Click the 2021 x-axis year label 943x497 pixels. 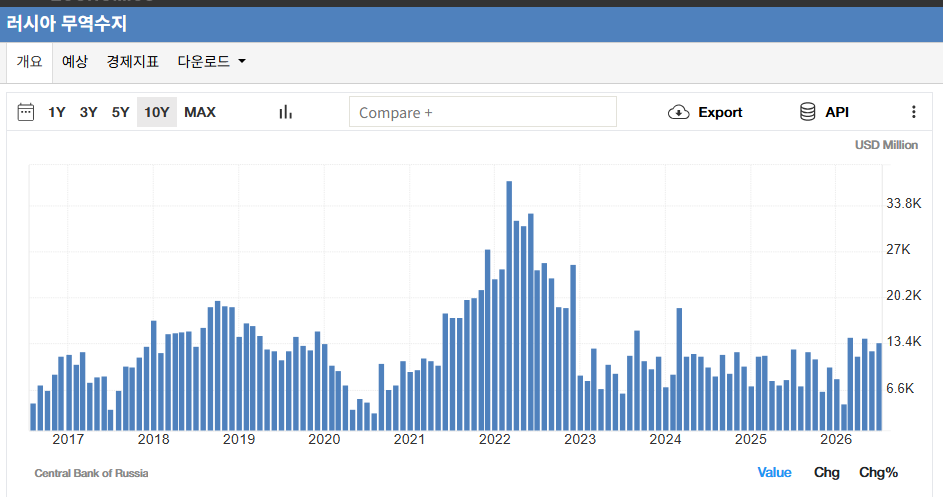[409, 439]
